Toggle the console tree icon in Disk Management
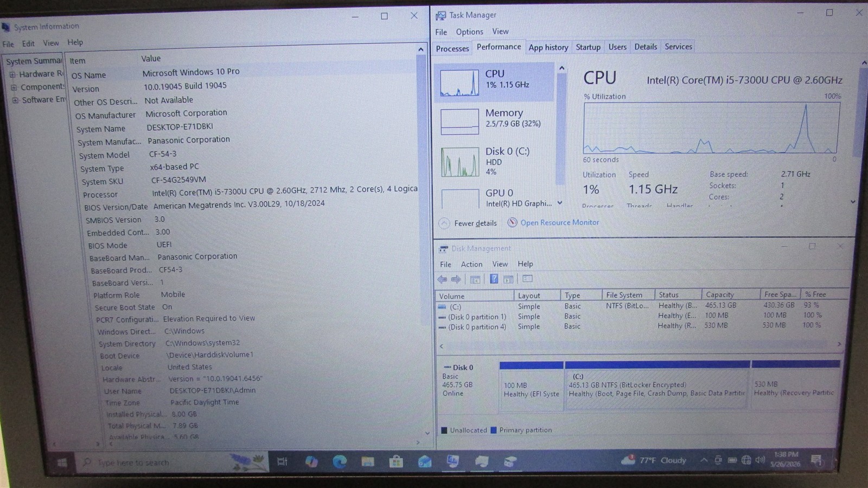Screen dimensions: 868x488 click(475, 279)
